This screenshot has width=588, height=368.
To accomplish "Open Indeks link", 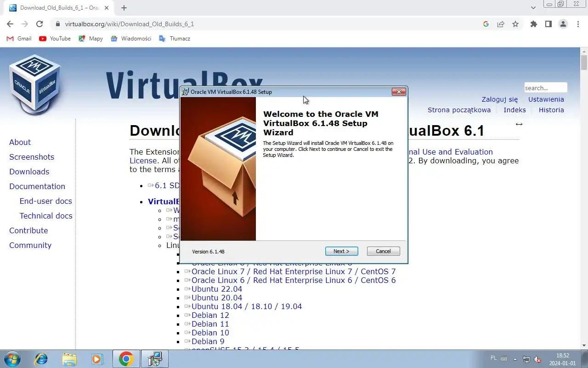I will [x=514, y=110].
